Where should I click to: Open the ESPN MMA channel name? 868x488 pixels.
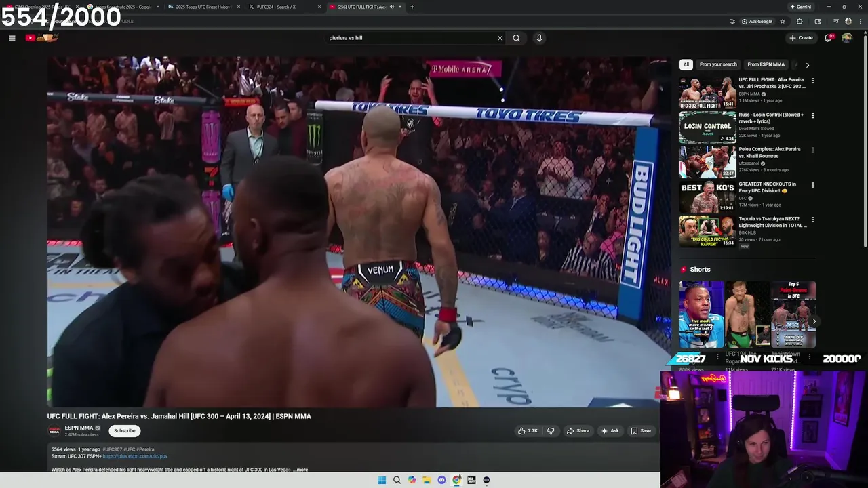pyautogui.click(x=79, y=428)
